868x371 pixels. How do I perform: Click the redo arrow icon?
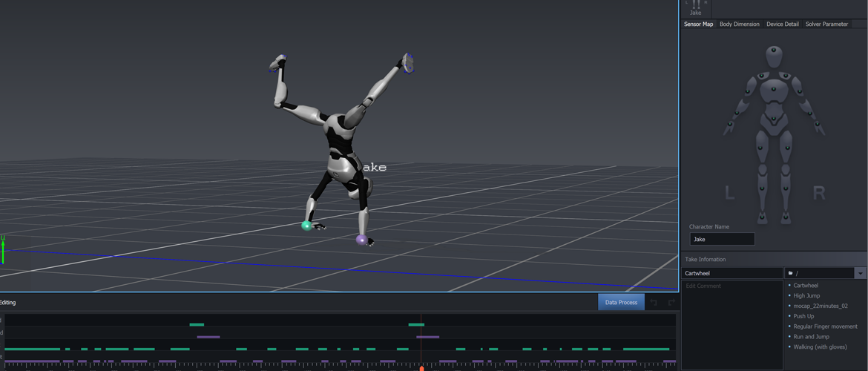click(671, 302)
